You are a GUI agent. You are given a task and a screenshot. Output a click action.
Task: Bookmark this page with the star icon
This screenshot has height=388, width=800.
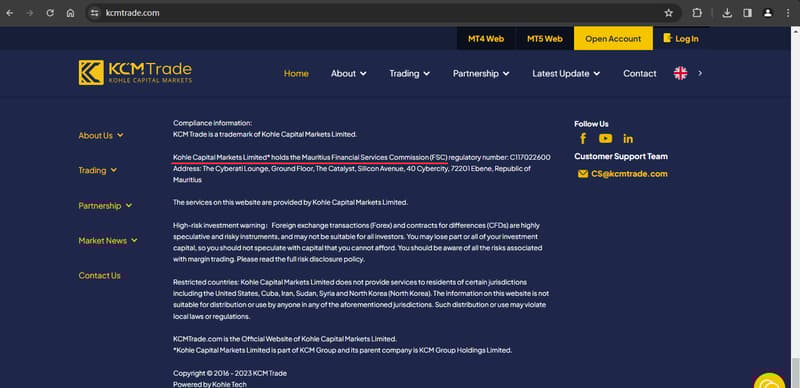pyautogui.click(x=668, y=13)
